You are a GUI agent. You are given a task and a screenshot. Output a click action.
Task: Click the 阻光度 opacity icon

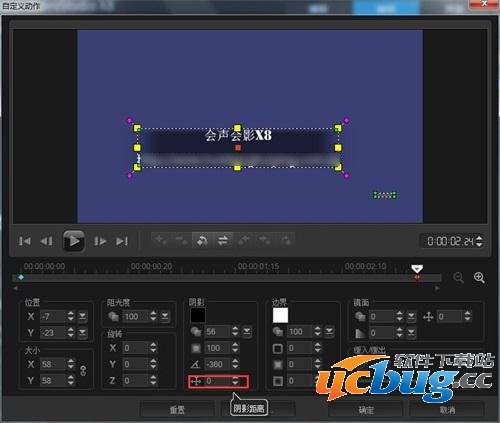(x=113, y=316)
